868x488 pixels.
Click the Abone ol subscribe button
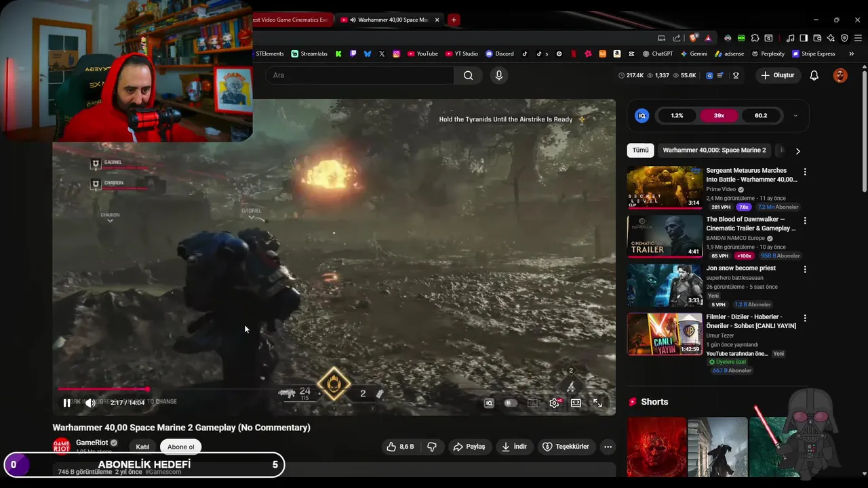tap(181, 447)
